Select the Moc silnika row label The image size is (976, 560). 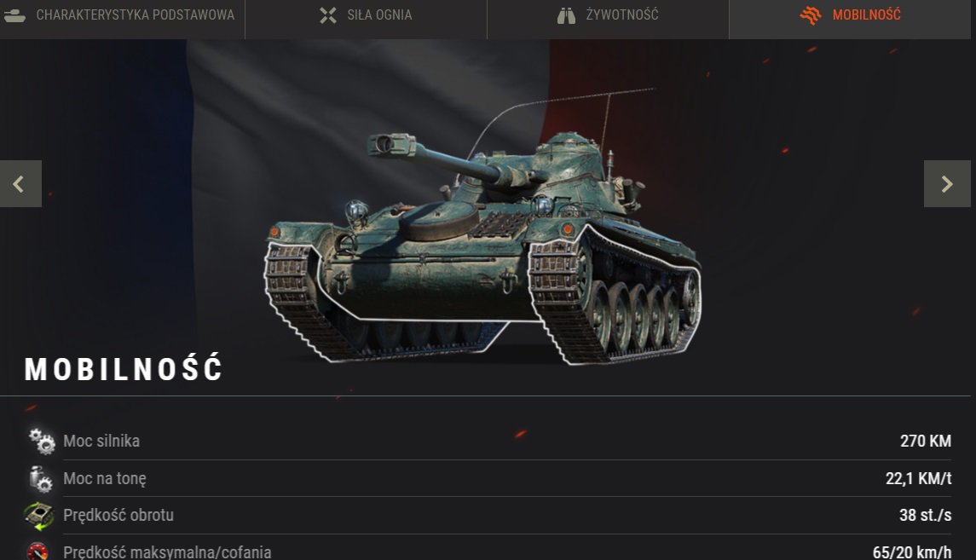point(101,442)
